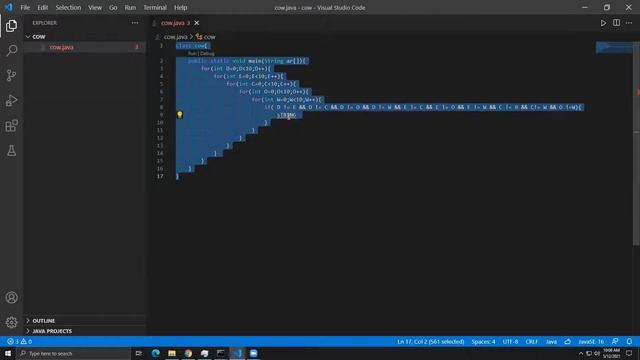Open the Selection menu
This screenshot has width=640, height=360.
[68, 7]
